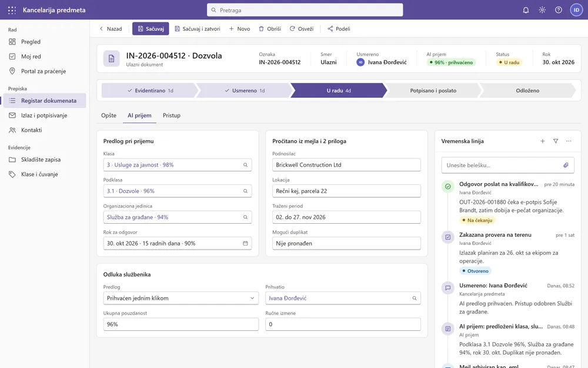The width and height of the screenshot is (588, 368).
Task: Open user profile avatar ID
Action: coord(576,10)
